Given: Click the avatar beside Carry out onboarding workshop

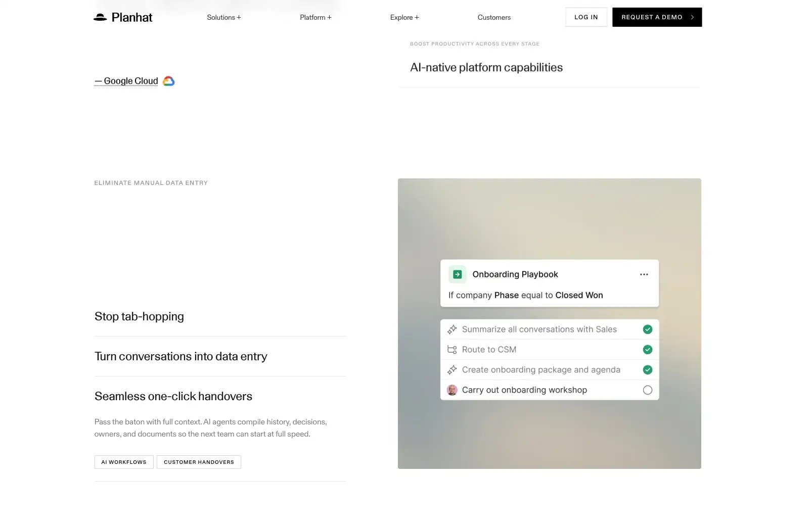Looking at the screenshot, I should 452,390.
